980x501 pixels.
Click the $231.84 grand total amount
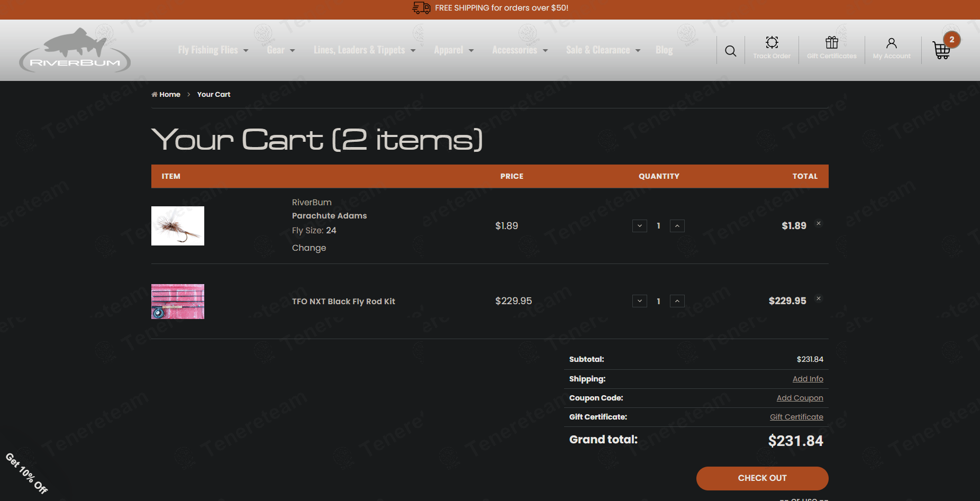click(x=796, y=441)
